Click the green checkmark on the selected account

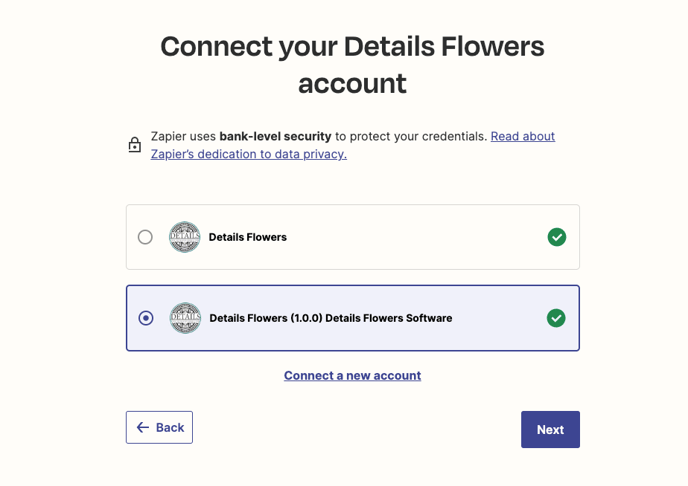(556, 318)
